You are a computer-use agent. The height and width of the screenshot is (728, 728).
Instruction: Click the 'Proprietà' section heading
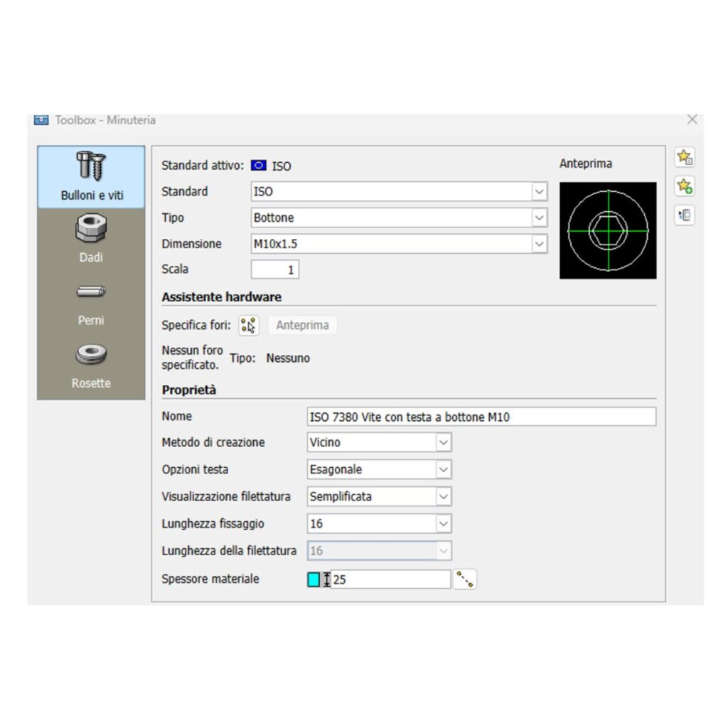[x=189, y=390]
